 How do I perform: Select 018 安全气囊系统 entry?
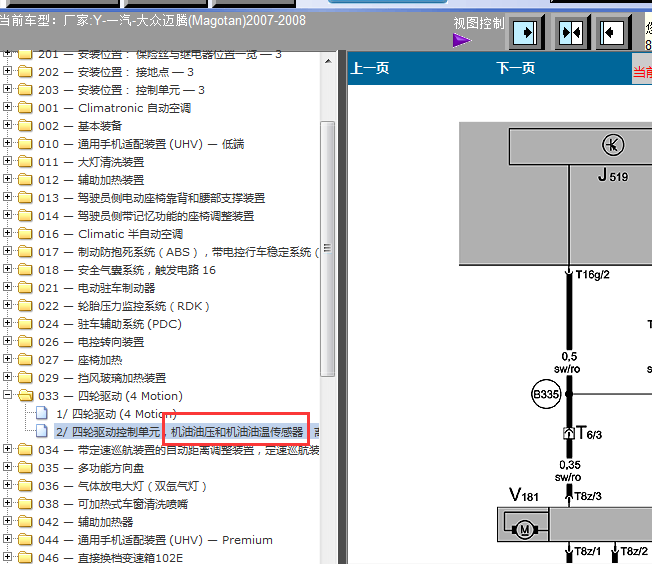coord(127,270)
